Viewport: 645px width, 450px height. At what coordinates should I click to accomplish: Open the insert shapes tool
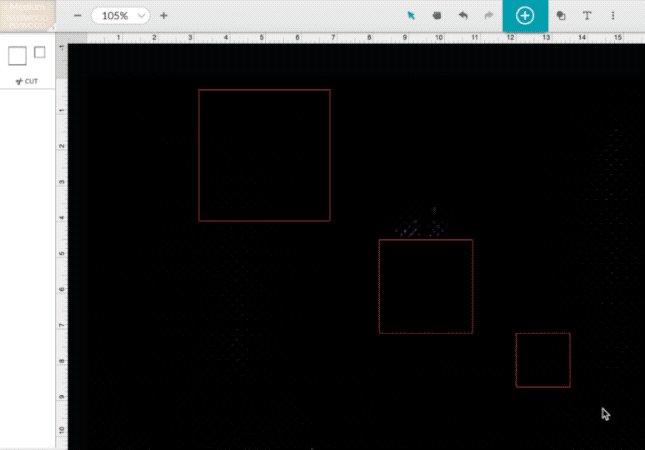click(561, 16)
